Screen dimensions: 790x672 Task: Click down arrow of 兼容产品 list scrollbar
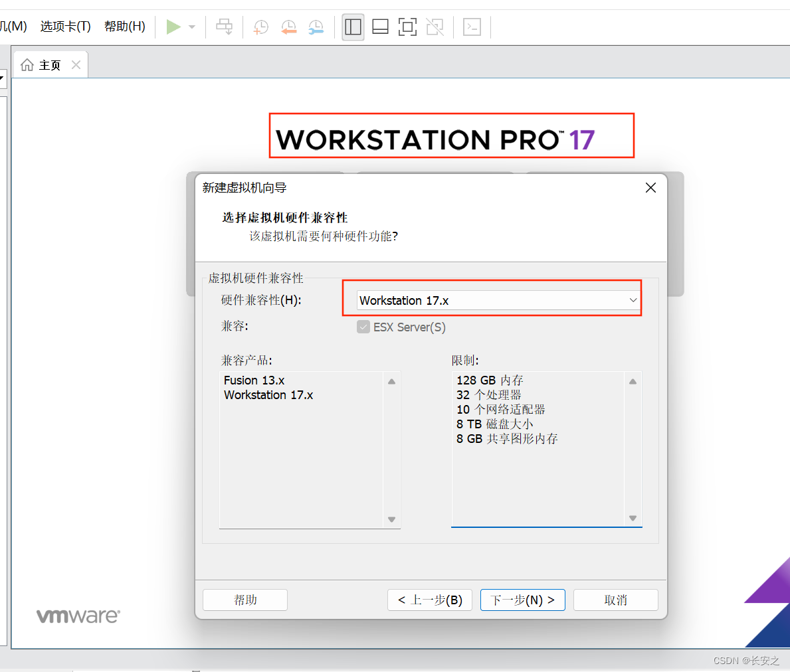pos(391,519)
